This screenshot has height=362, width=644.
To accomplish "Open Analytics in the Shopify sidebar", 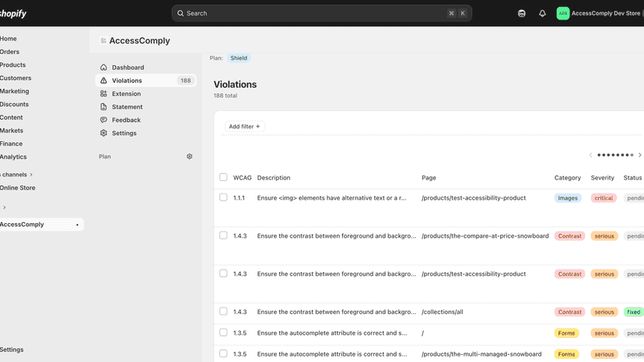I will (x=13, y=157).
